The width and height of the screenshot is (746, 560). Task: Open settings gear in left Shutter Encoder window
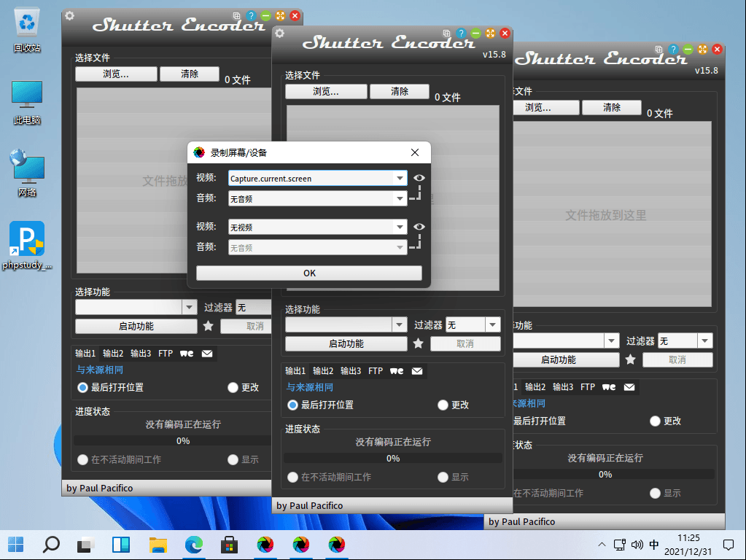pos(70,16)
